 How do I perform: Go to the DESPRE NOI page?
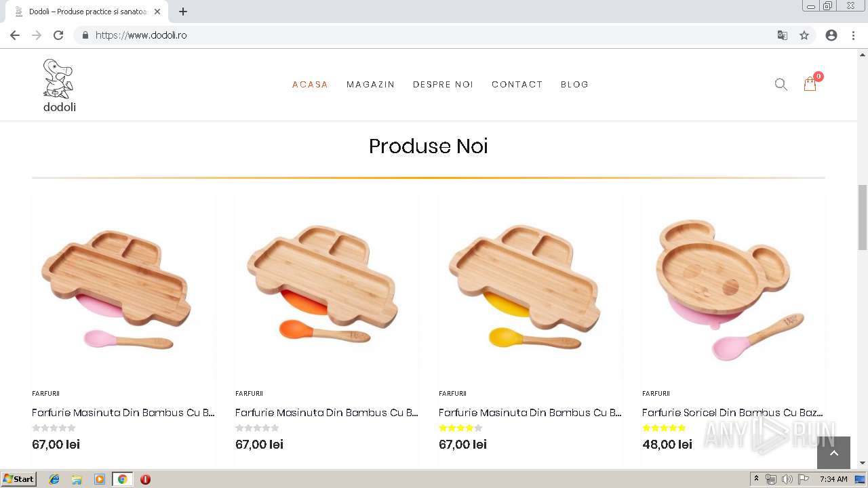pyautogui.click(x=443, y=85)
